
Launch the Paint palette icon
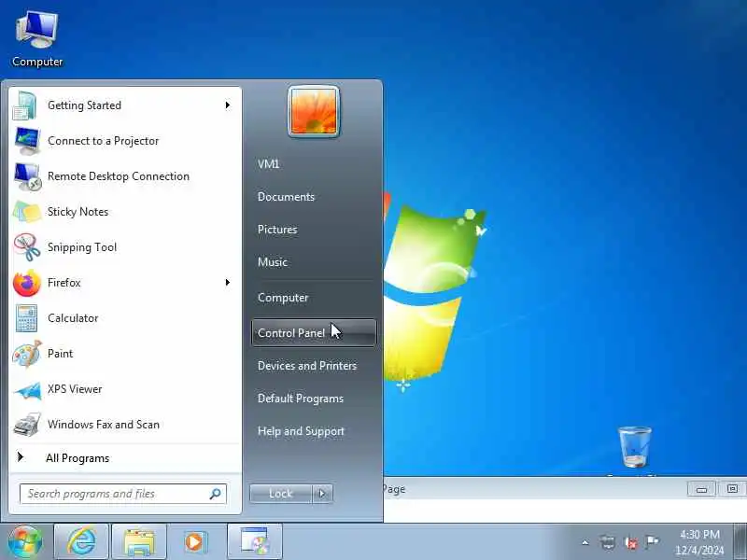coord(27,354)
